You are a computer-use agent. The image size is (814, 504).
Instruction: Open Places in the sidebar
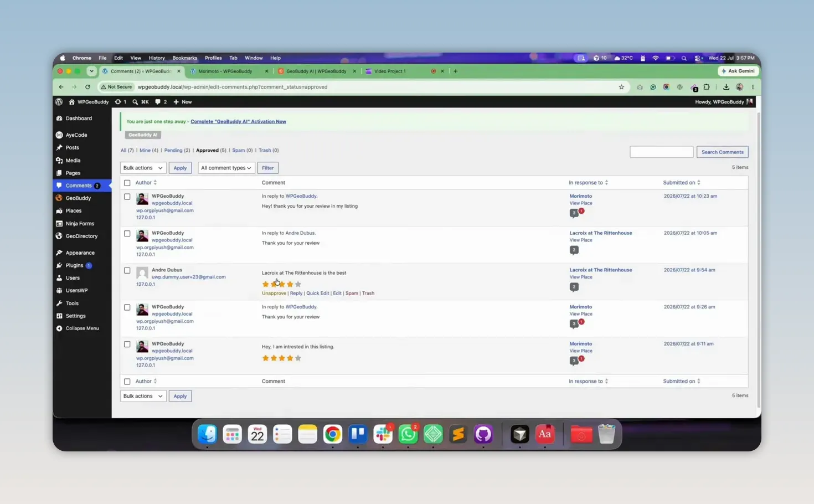(x=73, y=211)
